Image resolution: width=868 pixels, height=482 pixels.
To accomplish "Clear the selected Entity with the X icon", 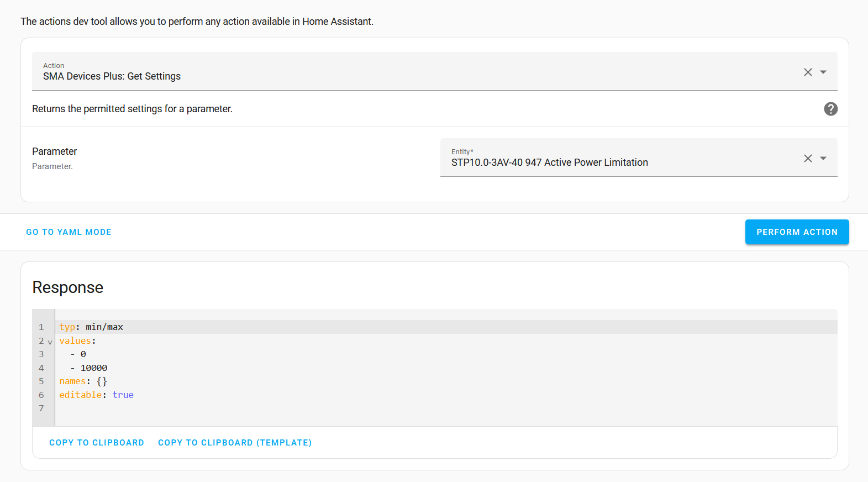I will (x=808, y=159).
